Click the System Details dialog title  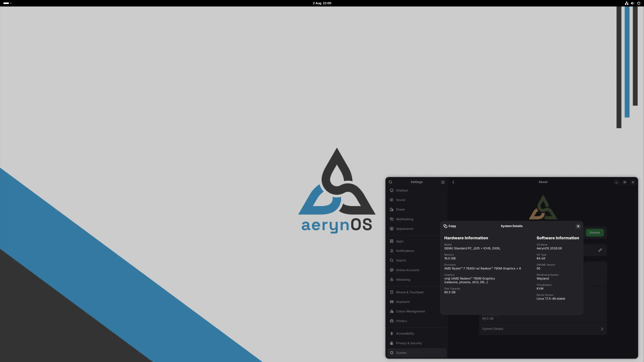pyautogui.click(x=512, y=226)
